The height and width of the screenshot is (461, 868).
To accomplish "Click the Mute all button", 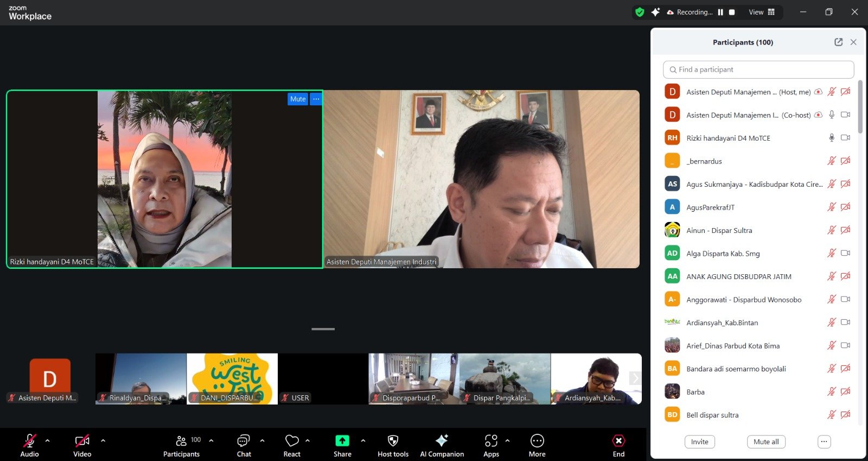I will (765, 441).
